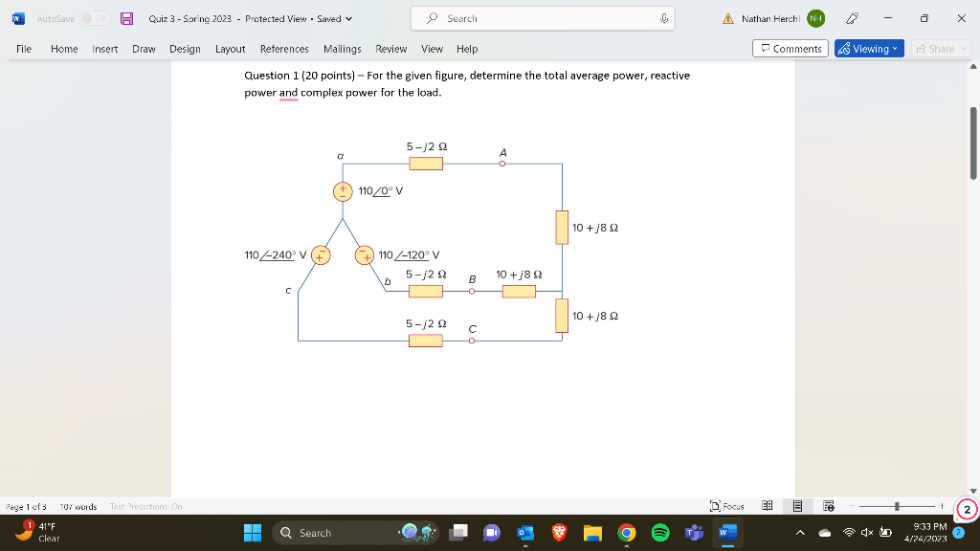This screenshot has width=980, height=551.
Task: Activate the Dictate microphone in the search bar
Action: point(661,18)
